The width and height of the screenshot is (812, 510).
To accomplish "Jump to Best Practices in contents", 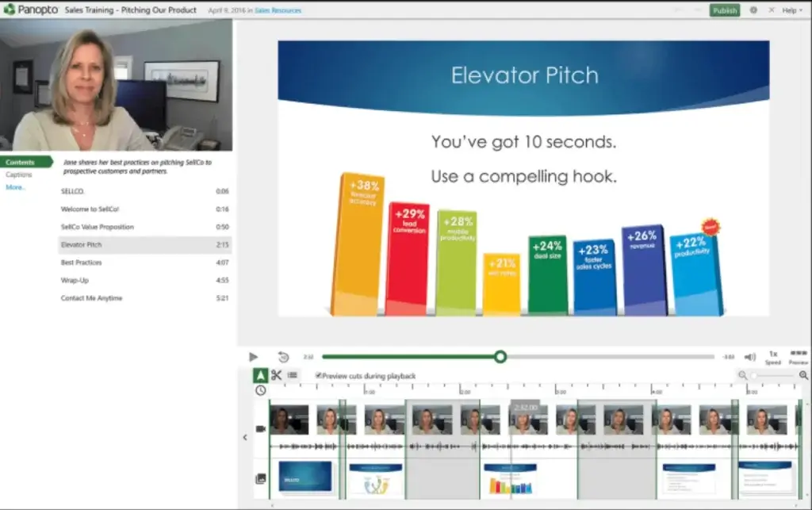I will tap(82, 263).
